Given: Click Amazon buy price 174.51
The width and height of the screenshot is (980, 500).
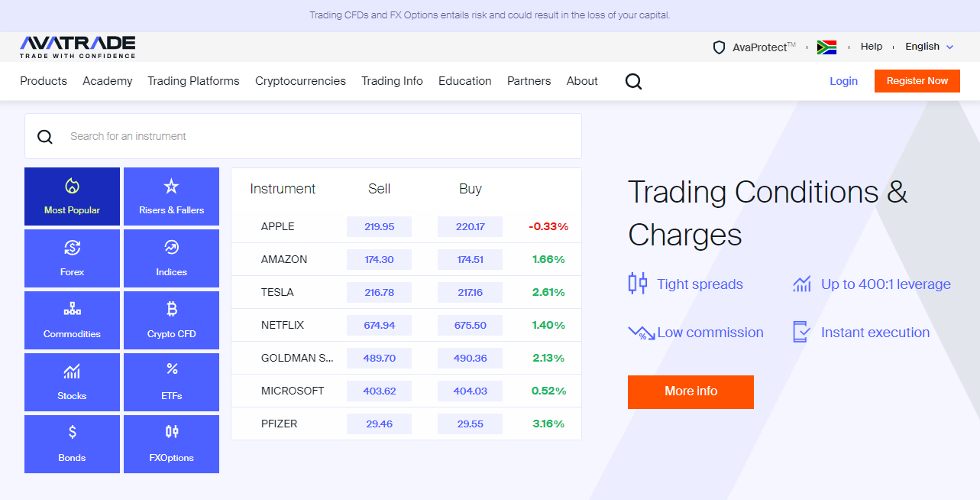Looking at the screenshot, I should pos(471,259).
